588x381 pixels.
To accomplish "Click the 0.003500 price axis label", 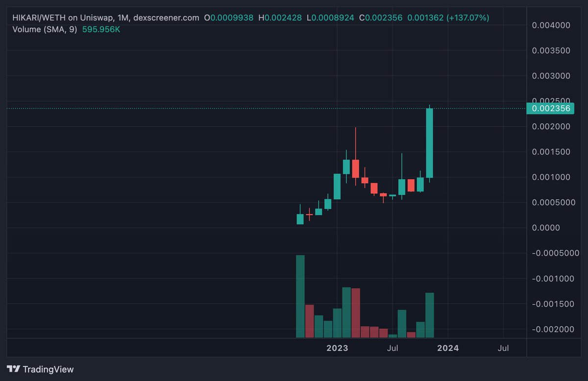I will click(551, 50).
